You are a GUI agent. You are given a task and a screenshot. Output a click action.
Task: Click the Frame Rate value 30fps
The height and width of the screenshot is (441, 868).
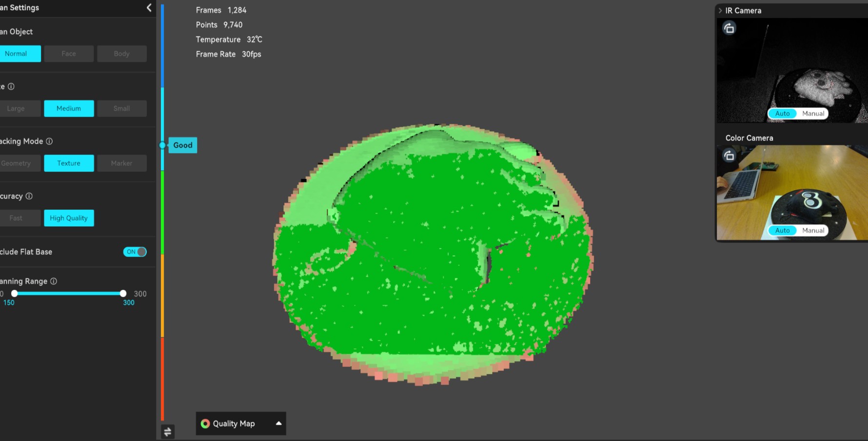coord(252,54)
